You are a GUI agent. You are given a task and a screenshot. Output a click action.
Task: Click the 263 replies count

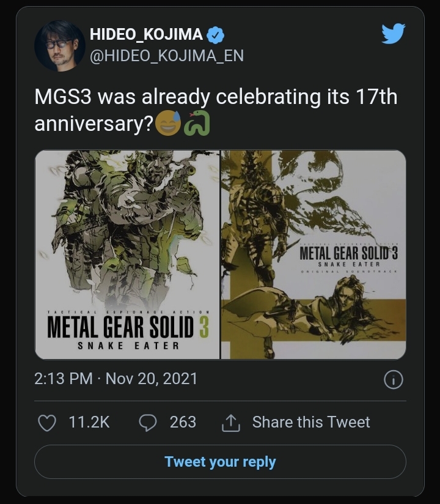[x=183, y=422]
